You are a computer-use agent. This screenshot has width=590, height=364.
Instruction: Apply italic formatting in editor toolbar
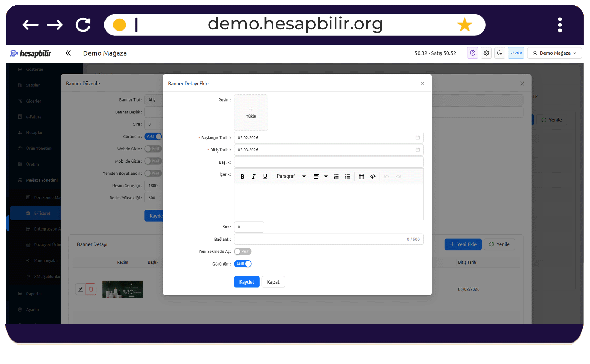pyautogui.click(x=254, y=176)
